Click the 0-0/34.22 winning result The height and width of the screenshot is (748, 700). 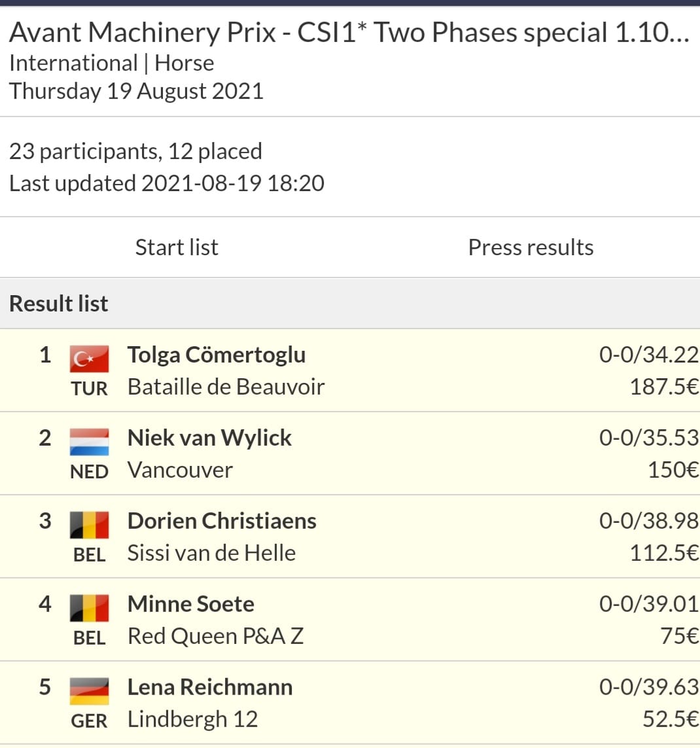click(648, 355)
